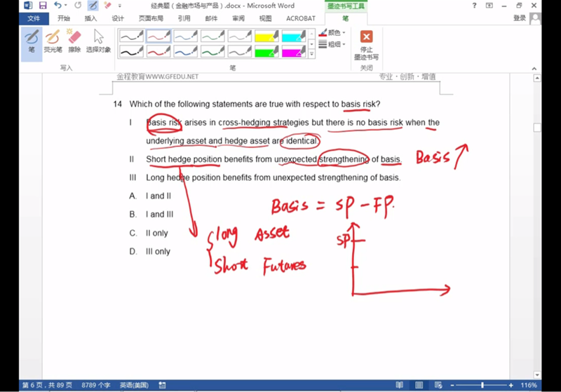Redo the last action

(x=78, y=6)
